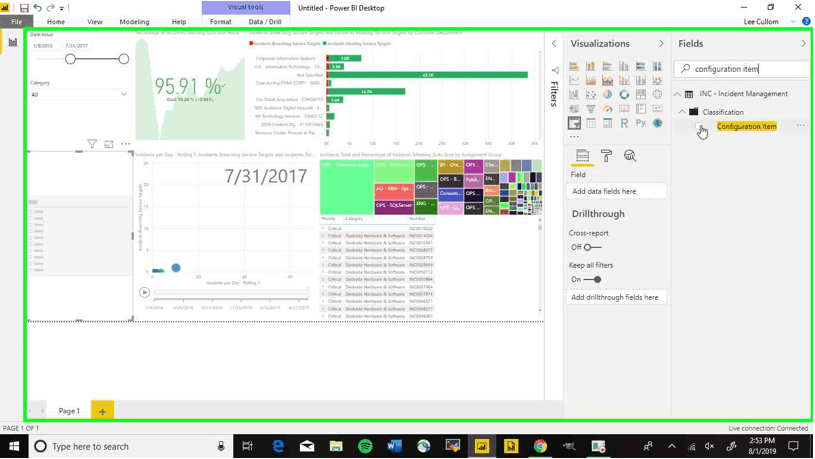
Task: Select the Multi-row card visualization
Action: (640, 109)
